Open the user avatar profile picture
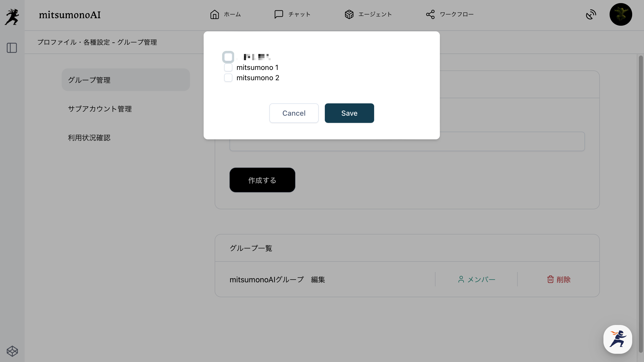 pyautogui.click(x=621, y=14)
